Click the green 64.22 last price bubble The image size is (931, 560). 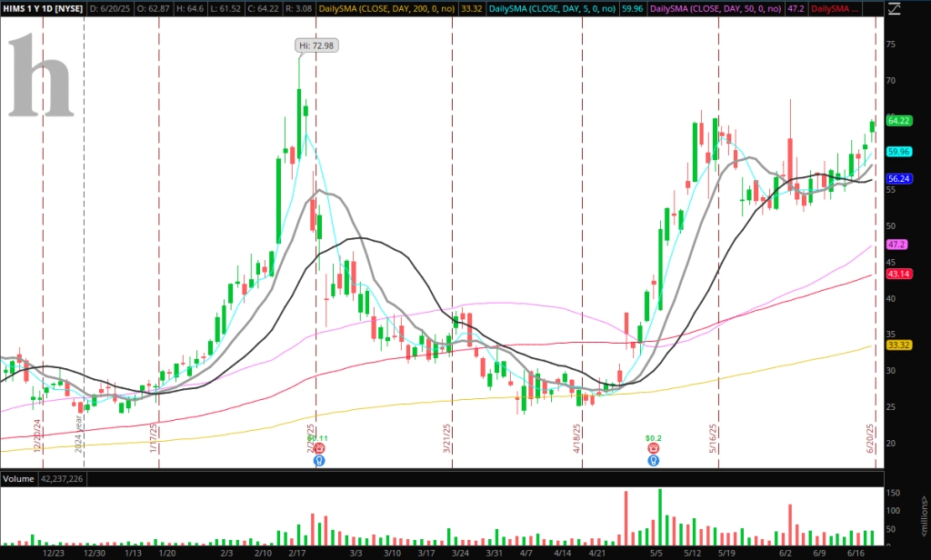click(898, 121)
